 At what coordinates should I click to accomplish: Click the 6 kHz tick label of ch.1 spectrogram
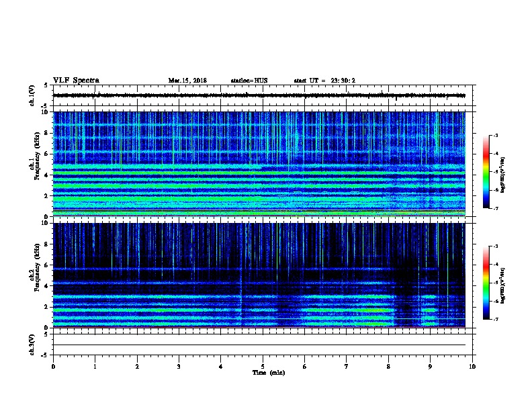(x=46, y=154)
